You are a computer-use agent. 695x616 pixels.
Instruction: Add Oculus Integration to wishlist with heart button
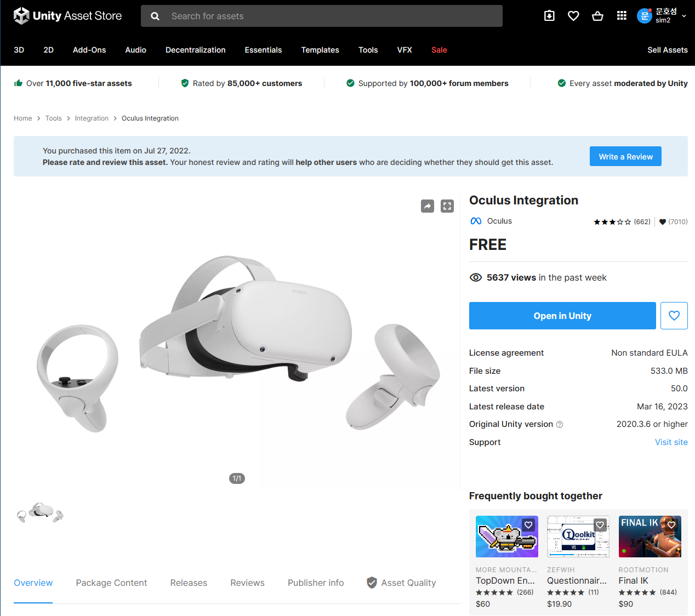(674, 316)
